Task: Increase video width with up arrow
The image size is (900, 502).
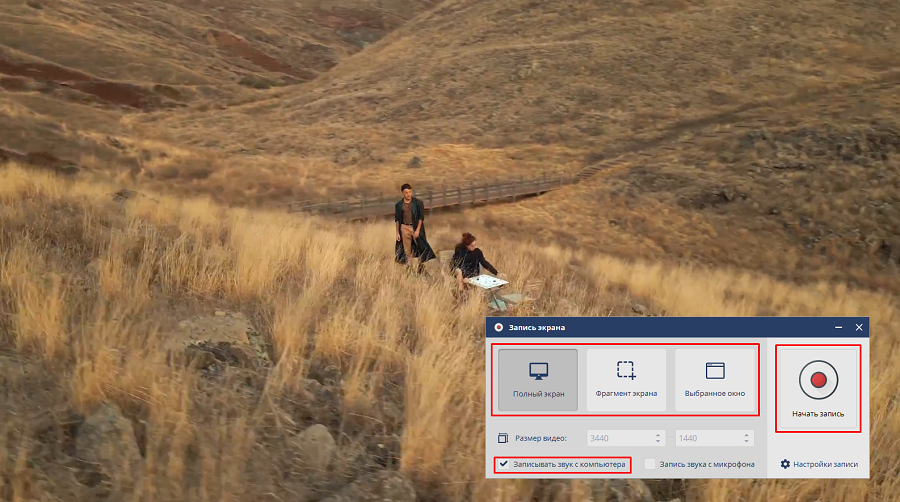Action: point(657,434)
